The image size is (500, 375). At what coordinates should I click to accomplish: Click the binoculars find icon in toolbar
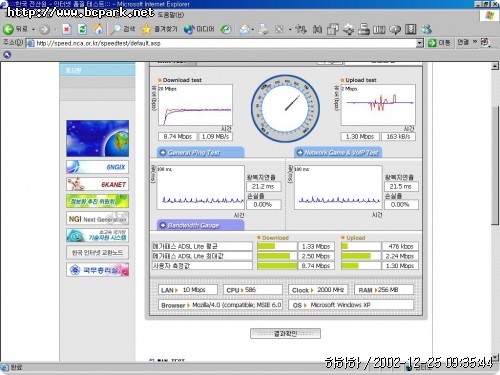[317, 29]
